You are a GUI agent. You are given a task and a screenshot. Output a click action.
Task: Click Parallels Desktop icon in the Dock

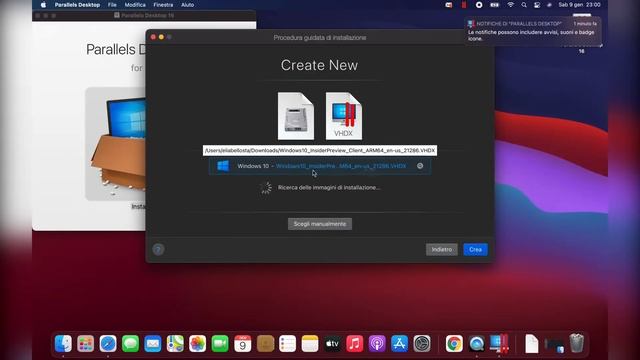(x=499, y=344)
